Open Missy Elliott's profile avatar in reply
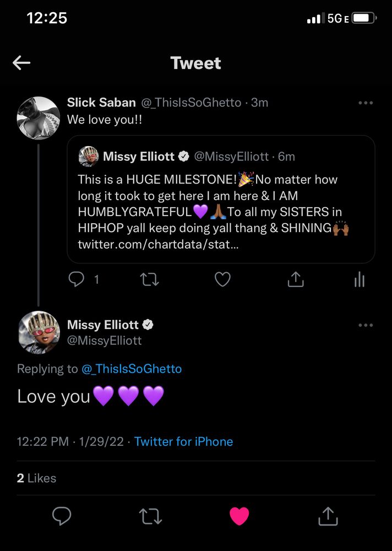392x551 pixels. coord(38,332)
